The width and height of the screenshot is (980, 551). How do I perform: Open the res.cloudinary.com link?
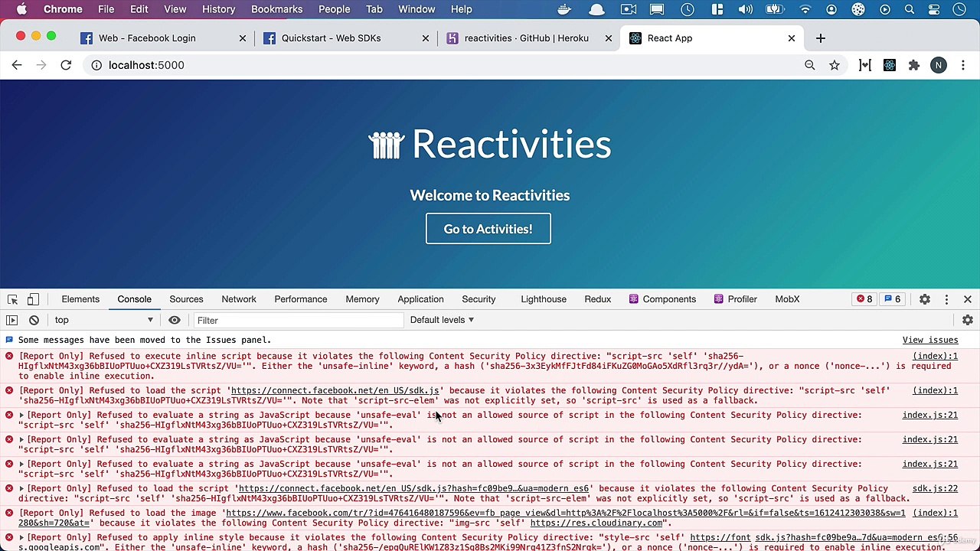(596, 523)
